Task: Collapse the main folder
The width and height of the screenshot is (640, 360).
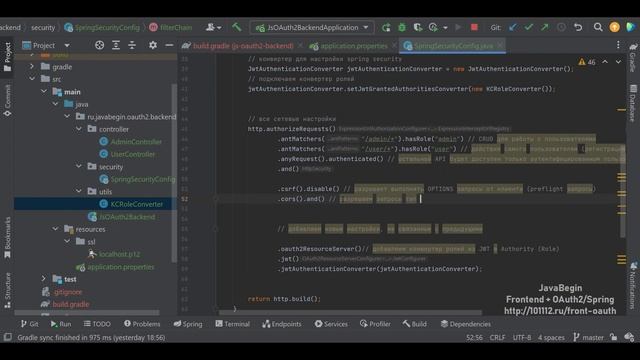Action: [44, 92]
